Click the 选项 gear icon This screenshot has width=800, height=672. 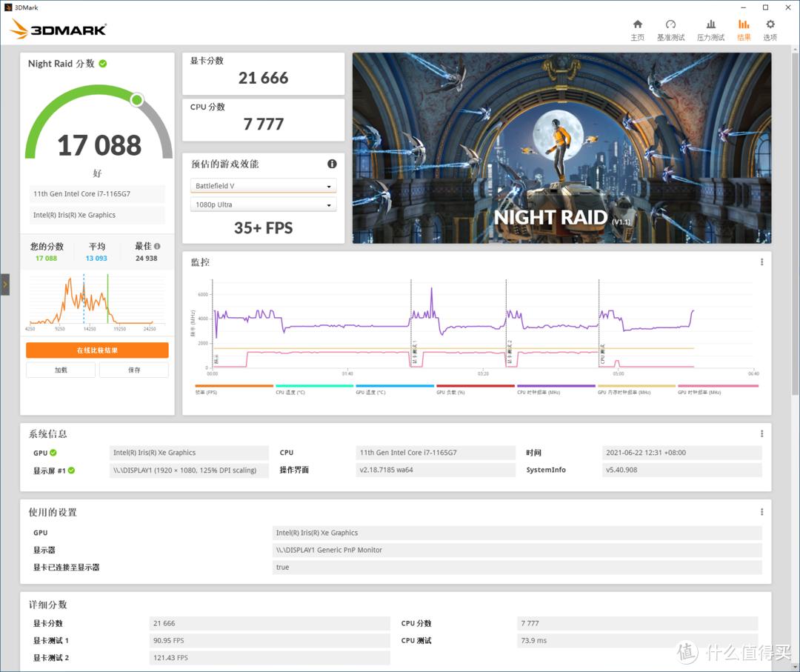coord(770,24)
